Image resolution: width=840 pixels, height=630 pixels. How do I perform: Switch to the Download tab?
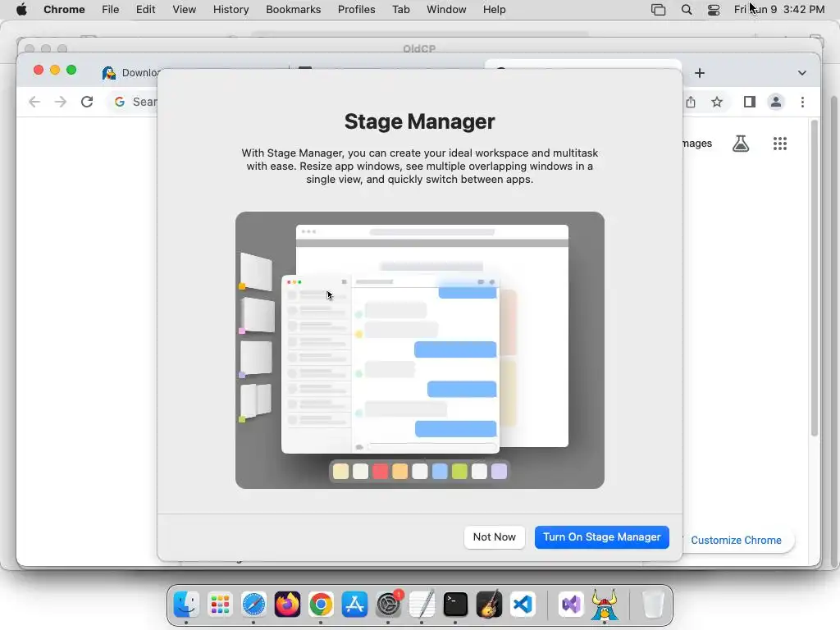pos(130,73)
